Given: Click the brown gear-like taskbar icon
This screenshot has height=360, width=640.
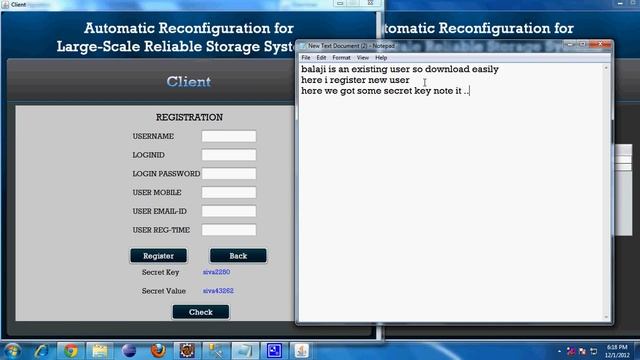Looking at the screenshot, I should coord(187,351).
